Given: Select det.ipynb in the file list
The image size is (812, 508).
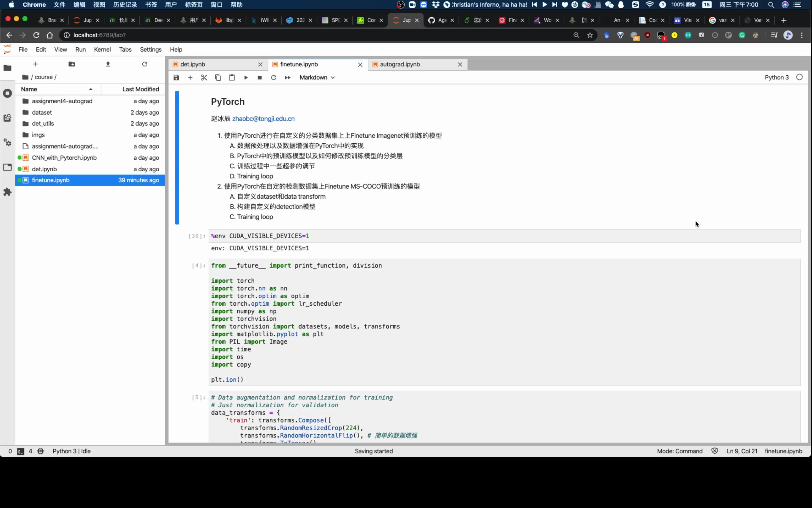Looking at the screenshot, I should pyautogui.click(x=90, y=169).
